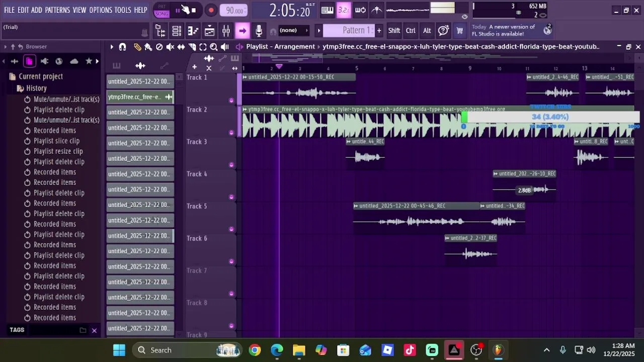Viewport: 644px width, 362px height.
Task: Open the OPTIONS menu
Action: tap(101, 10)
